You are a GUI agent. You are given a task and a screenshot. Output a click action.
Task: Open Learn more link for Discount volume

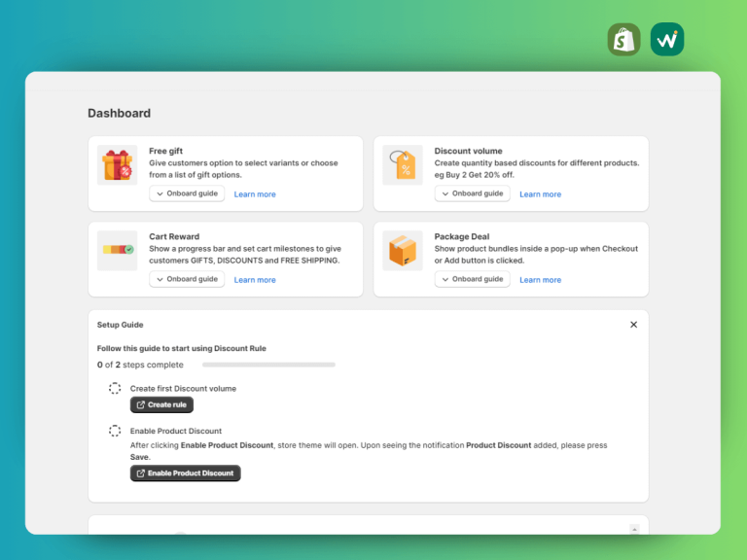coord(540,194)
